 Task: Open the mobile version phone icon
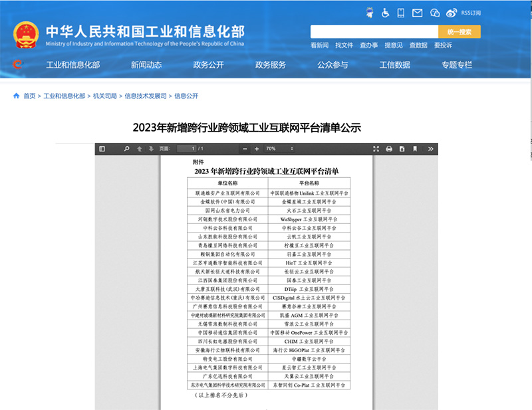pos(401,13)
